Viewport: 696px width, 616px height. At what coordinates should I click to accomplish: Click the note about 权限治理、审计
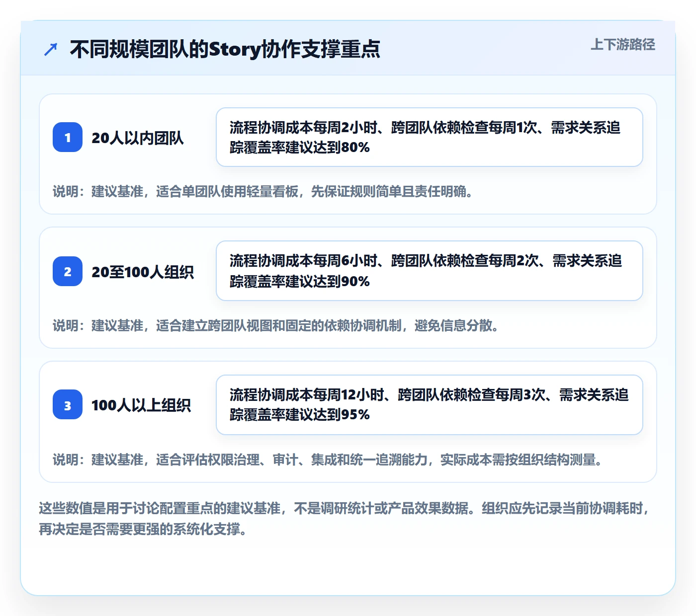pos(328,460)
